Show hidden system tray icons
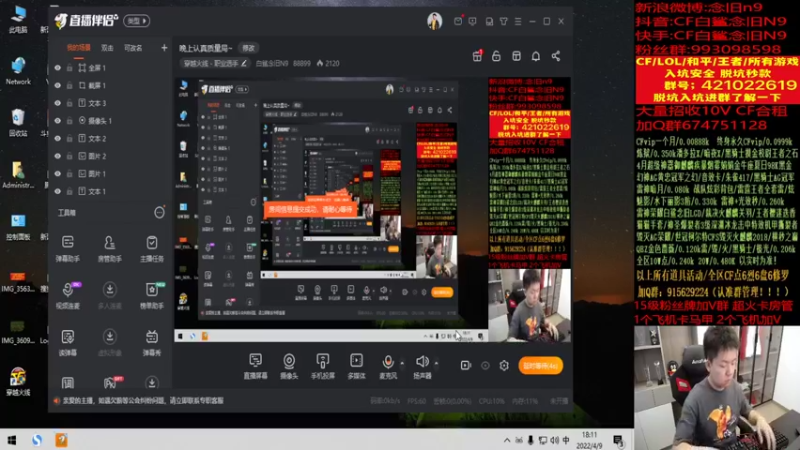This screenshot has height=450, width=800. tap(507, 440)
